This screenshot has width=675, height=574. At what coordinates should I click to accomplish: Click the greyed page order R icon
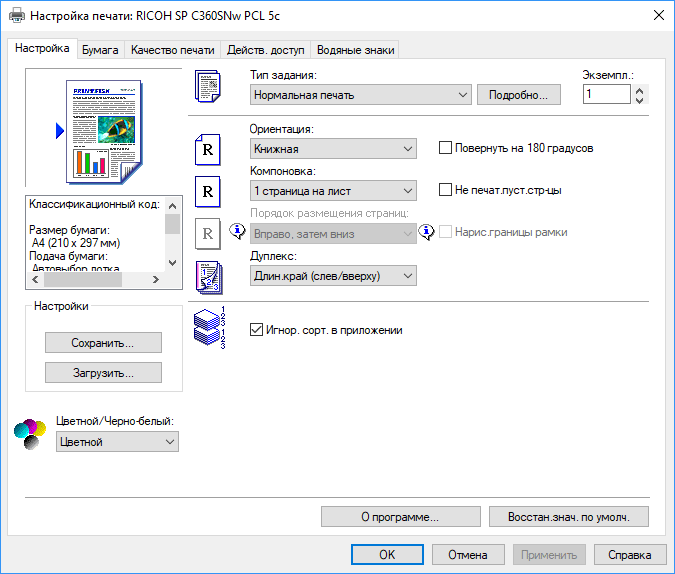207,234
